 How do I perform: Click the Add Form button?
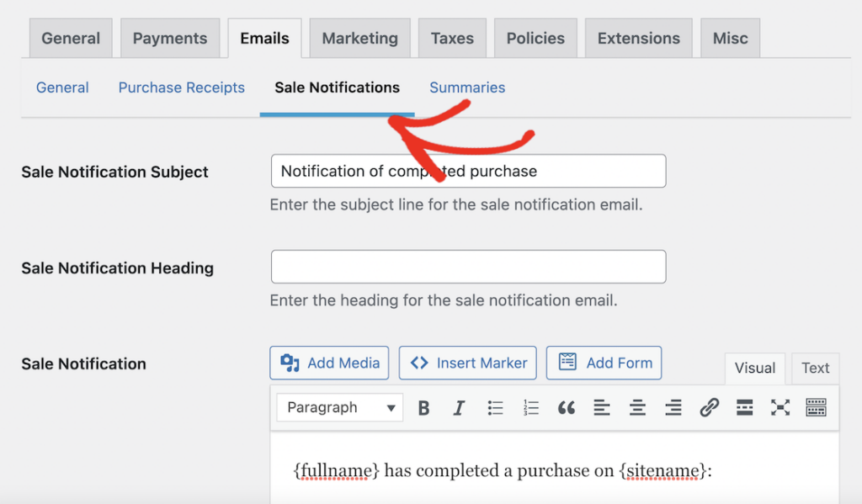[604, 363]
